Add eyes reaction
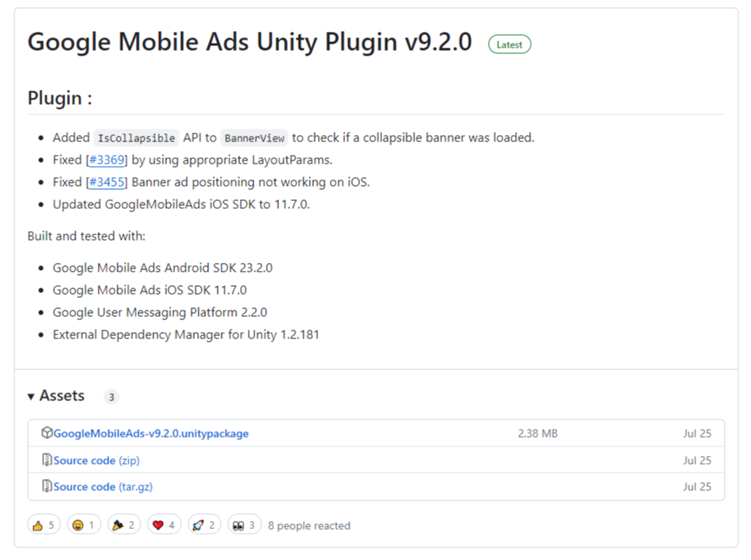Screen dimensions: 751x560 coord(244,525)
